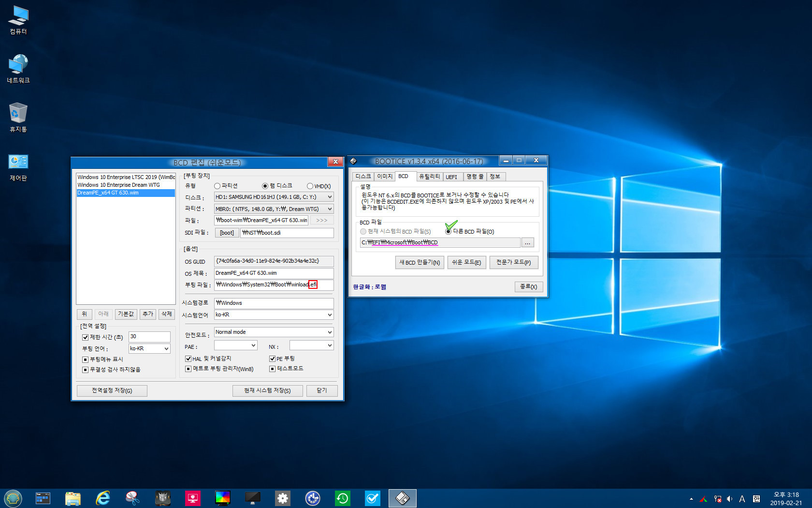Image resolution: width=812 pixels, height=508 pixels.
Task: Switch to the 디스크 tab in BOOTICE
Action: click(x=363, y=177)
